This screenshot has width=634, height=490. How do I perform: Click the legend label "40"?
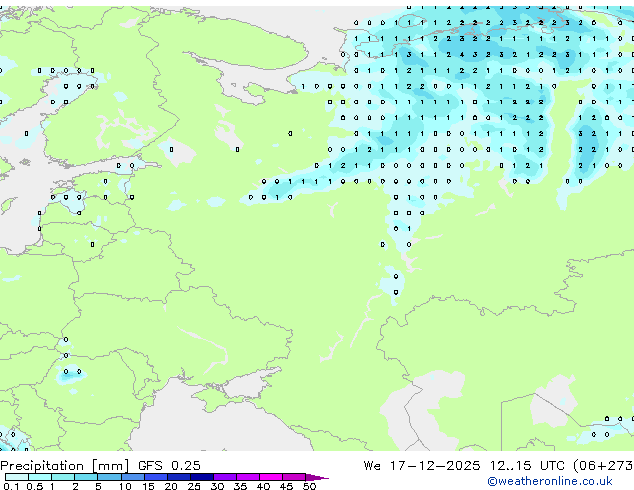263,486
